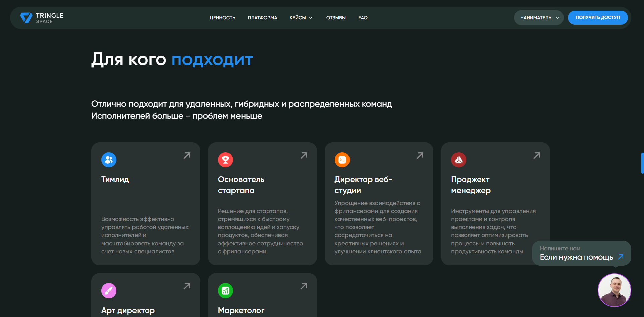Open the arrow on the Арт директор card

(x=187, y=286)
